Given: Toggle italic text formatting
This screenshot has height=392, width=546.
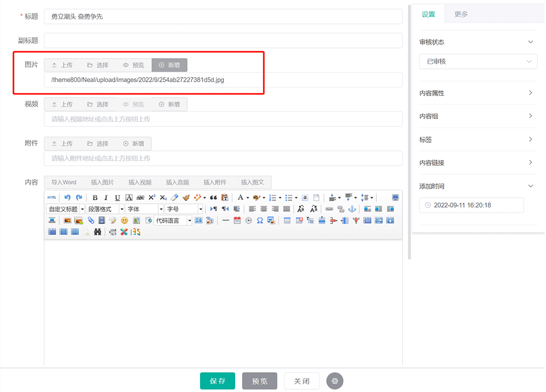Looking at the screenshot, I should 106,197.
